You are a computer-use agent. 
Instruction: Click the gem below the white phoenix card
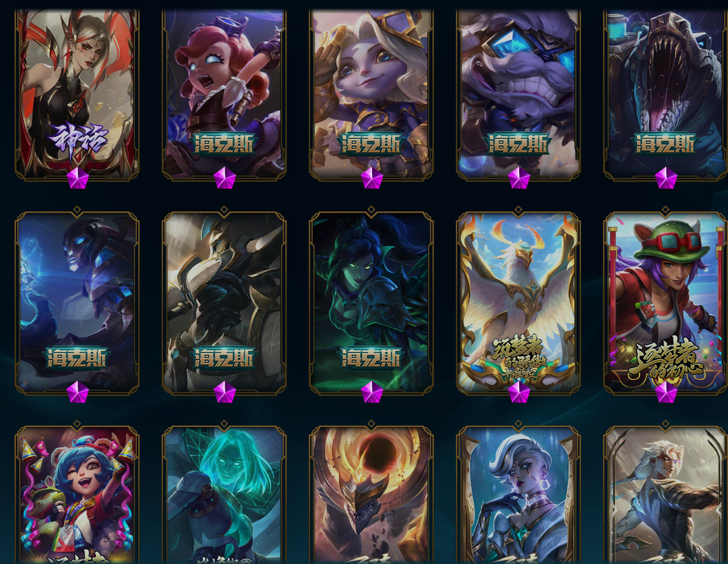518,393
